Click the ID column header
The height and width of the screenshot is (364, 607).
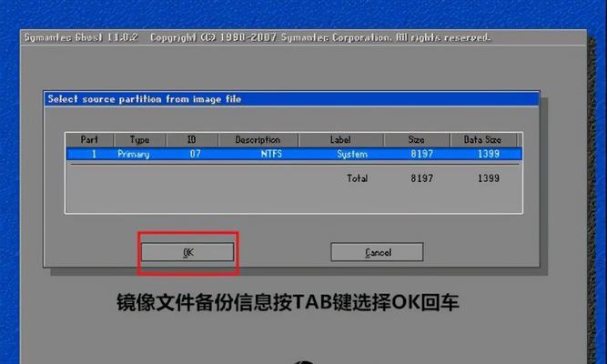pyautogui.click(x=191, y=140)
